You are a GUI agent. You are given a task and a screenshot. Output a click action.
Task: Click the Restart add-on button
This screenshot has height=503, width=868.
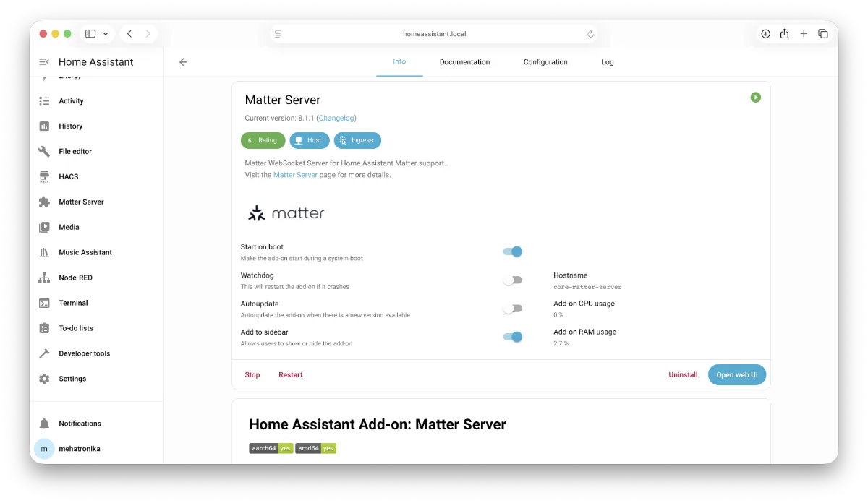pyautogui.click(x=290, y=375)
